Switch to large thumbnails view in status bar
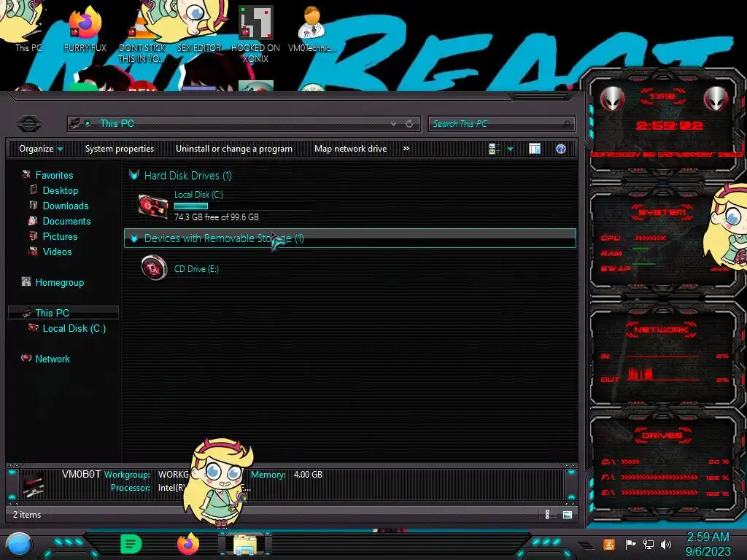This screenshot has height=560, width=747. (567, 514)
